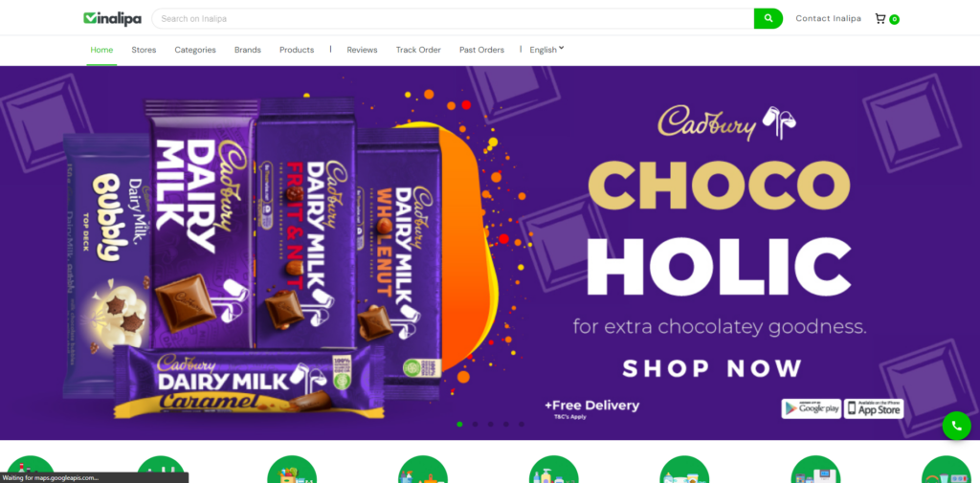Click the Track Order link
The width and height of the screenshot is (980, 483).
(418, 50)
